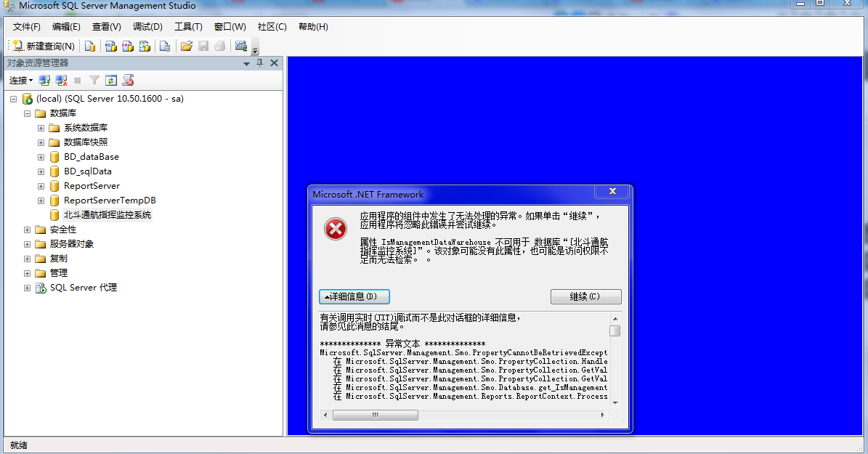868x454 pixels.
Task: Select the 北斗通航指挥监控系统 database
Action: 108,215
